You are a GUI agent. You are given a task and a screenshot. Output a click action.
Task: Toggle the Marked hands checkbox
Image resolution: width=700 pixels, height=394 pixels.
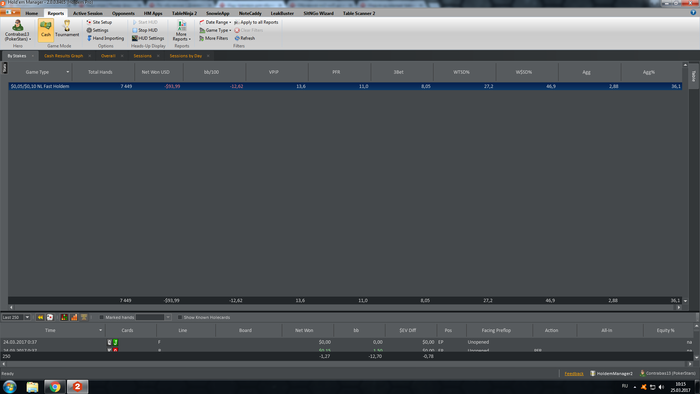point(101,317)
